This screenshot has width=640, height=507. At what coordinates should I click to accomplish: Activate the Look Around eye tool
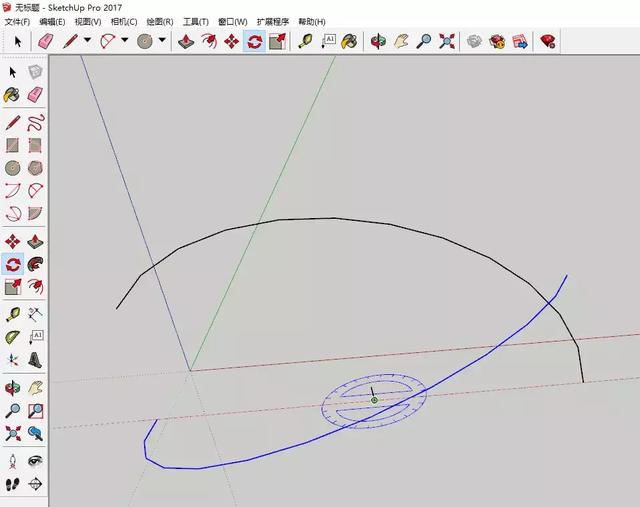35,461
